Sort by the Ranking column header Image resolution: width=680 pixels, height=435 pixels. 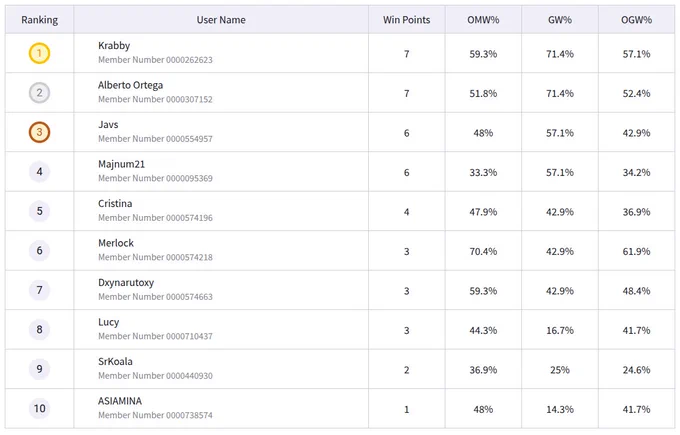(39, 20)
